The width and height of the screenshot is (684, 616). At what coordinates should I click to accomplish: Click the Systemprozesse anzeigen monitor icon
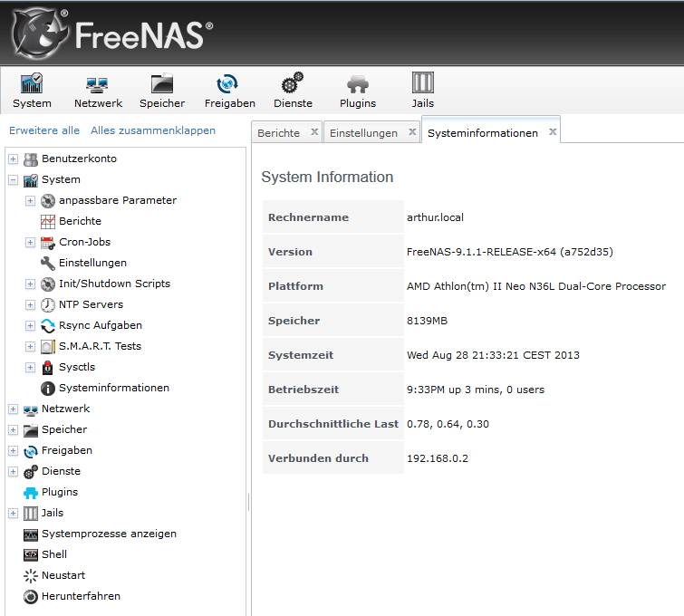point(31,534)
